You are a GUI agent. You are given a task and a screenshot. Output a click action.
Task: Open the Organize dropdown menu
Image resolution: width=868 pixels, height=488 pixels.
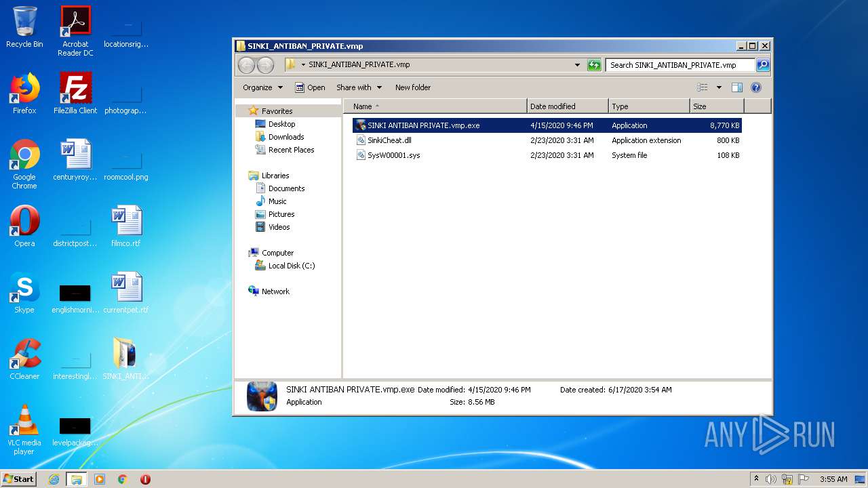(x=262, y=87)
